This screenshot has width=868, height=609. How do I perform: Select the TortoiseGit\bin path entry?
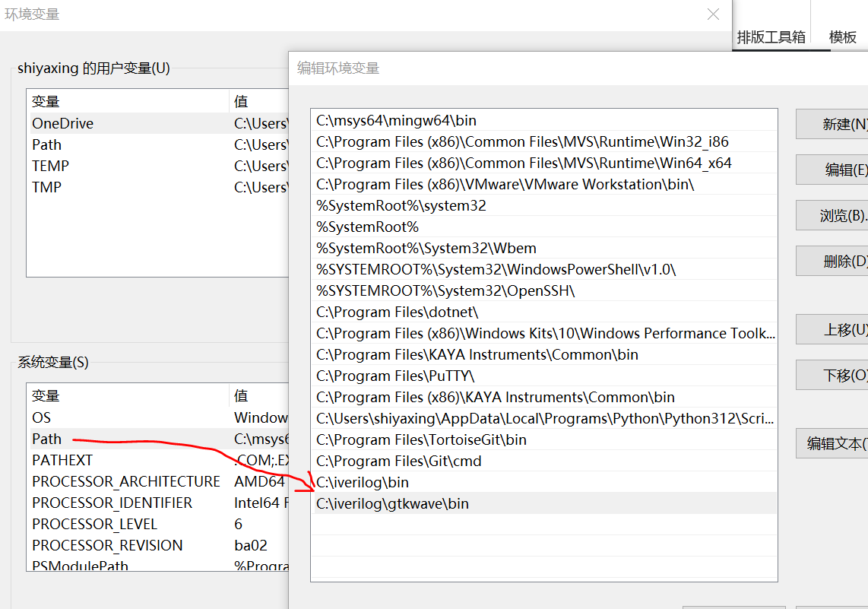click(544, 439)
